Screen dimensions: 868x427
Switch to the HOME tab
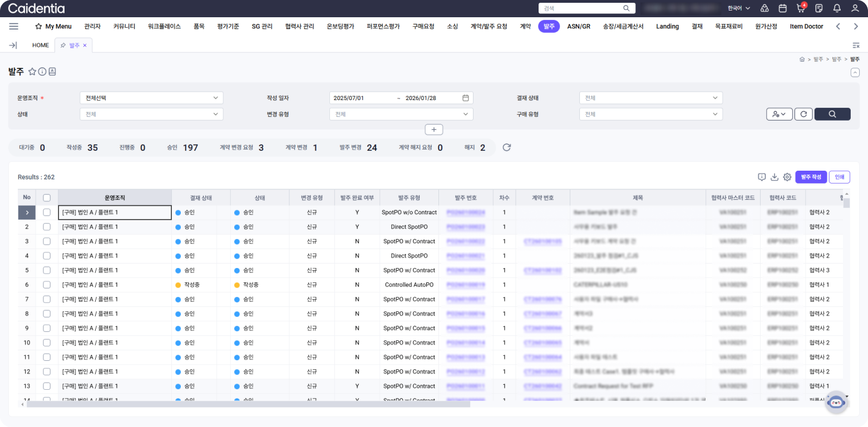coord(41,45)
